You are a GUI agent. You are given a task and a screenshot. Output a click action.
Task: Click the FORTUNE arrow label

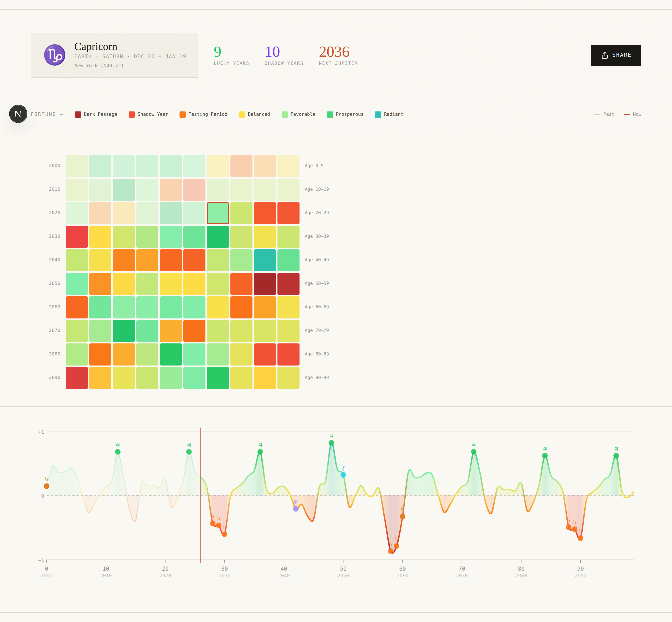coord(47,115)
